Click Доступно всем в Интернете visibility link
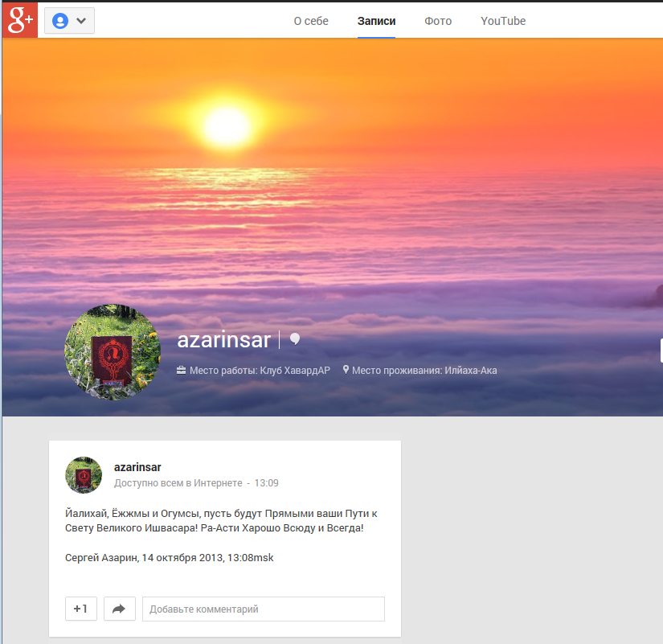The height and width of the screenshot is (644, 663). tap(178, 483)
